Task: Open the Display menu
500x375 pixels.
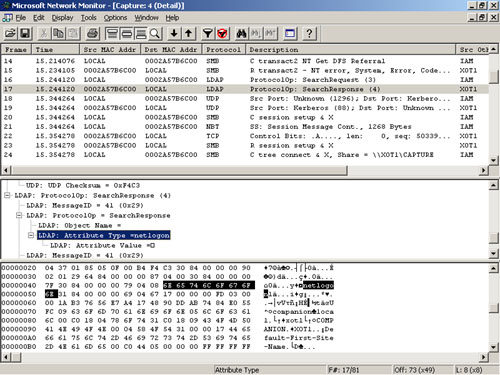Action: point(62,18)
